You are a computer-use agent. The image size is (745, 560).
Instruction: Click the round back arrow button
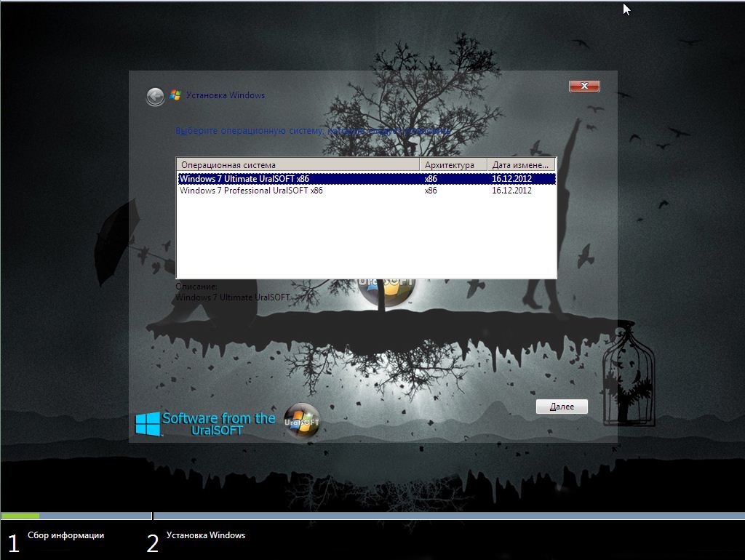(155, 97)
